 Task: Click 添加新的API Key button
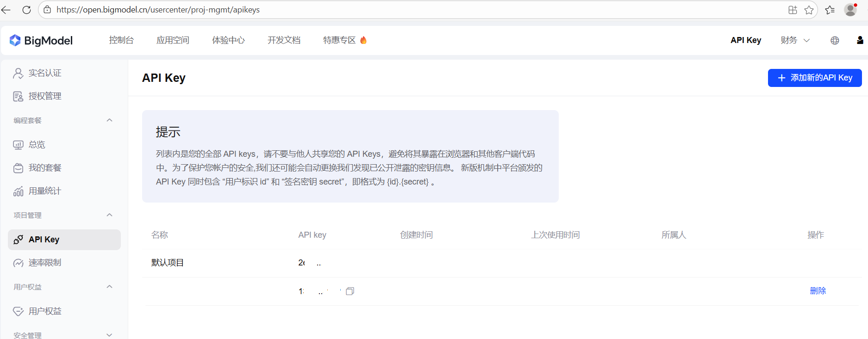click(814, 78)
